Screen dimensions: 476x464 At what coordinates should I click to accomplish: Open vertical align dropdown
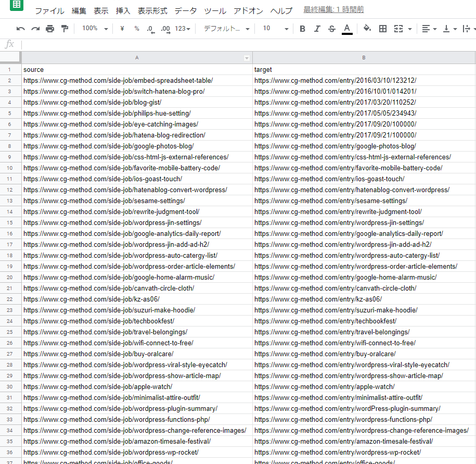click(x=449, y=29)
